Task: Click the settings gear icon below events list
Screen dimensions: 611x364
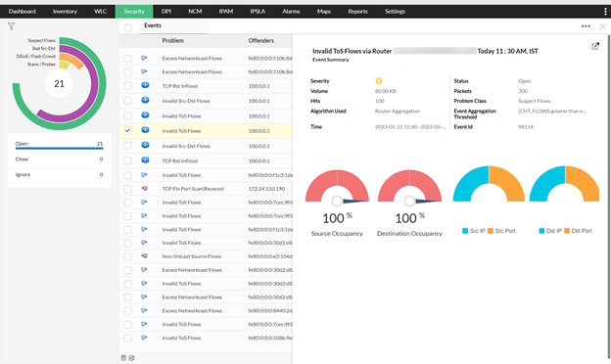Action: click(132, 358)
